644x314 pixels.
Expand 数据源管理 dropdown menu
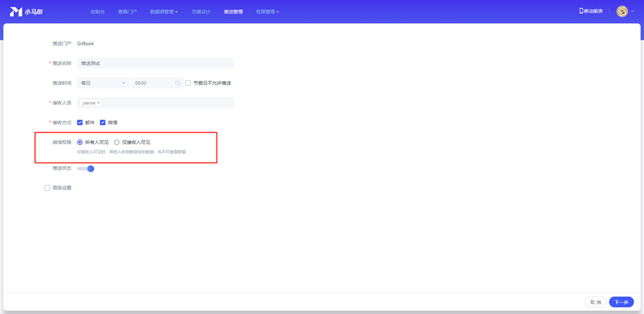[x=164, y=12]
